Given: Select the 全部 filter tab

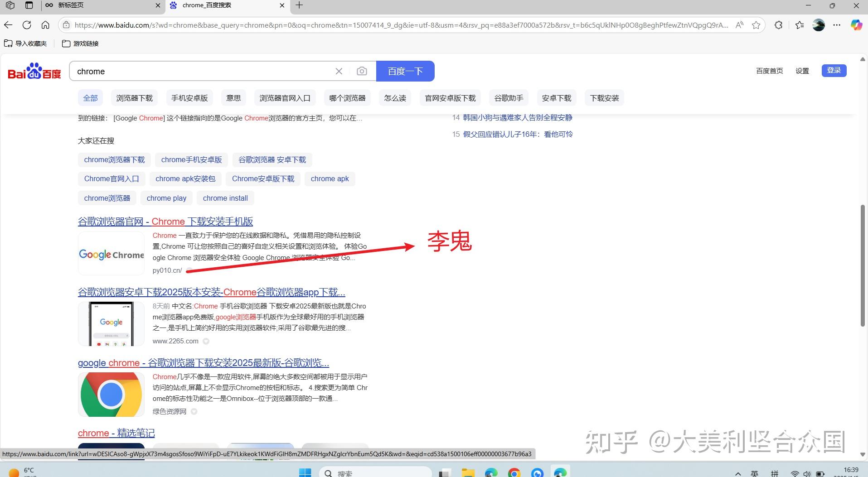Looking at the screenshot, I should tap(90, 98).
